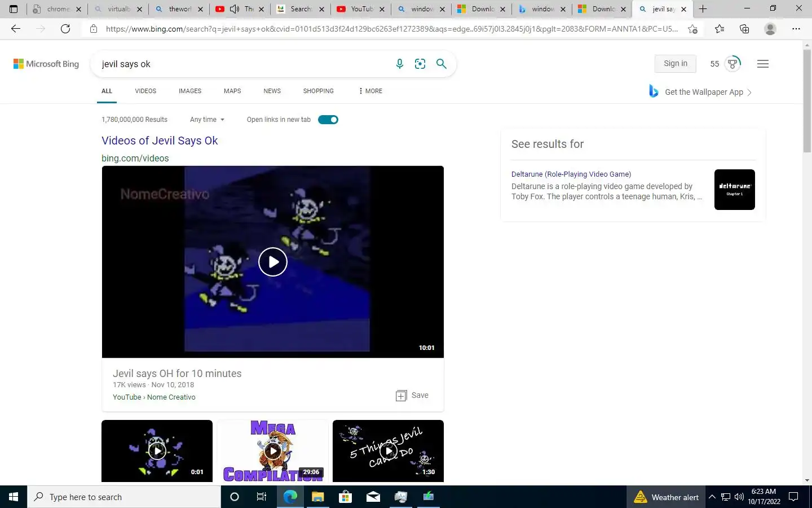Image resolution: width=812 pixels, height=508 pixels.
Task: Click the browser Back arrow
Action: (x=16, y=29)
